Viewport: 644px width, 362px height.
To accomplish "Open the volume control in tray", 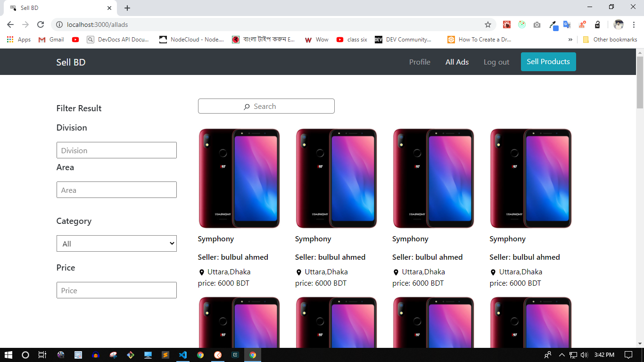I will (x=584, y=355).
